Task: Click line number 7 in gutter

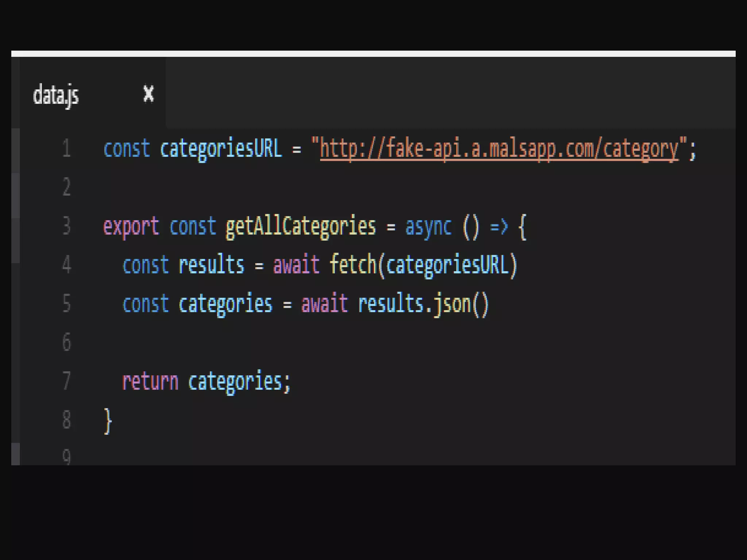Action: [x=66, y=381]
